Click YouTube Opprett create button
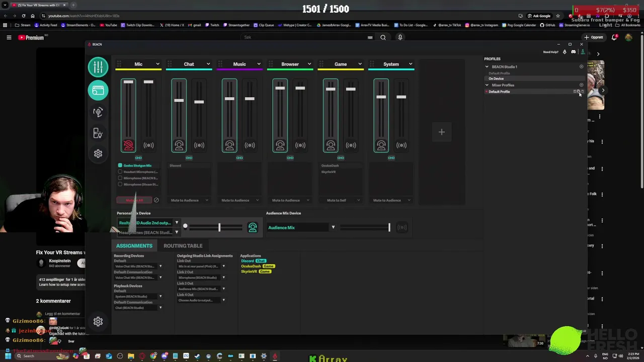Viewport: 644px width, 362px height. click(594, 37)
